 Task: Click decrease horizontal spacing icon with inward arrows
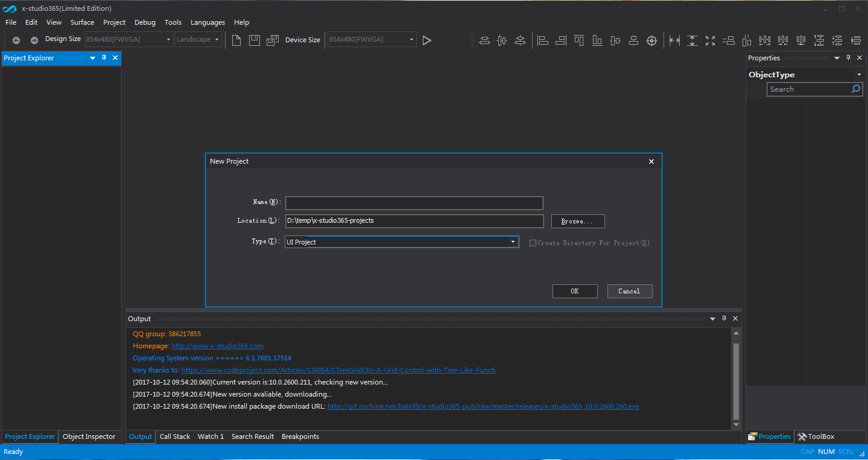[783, 40]
